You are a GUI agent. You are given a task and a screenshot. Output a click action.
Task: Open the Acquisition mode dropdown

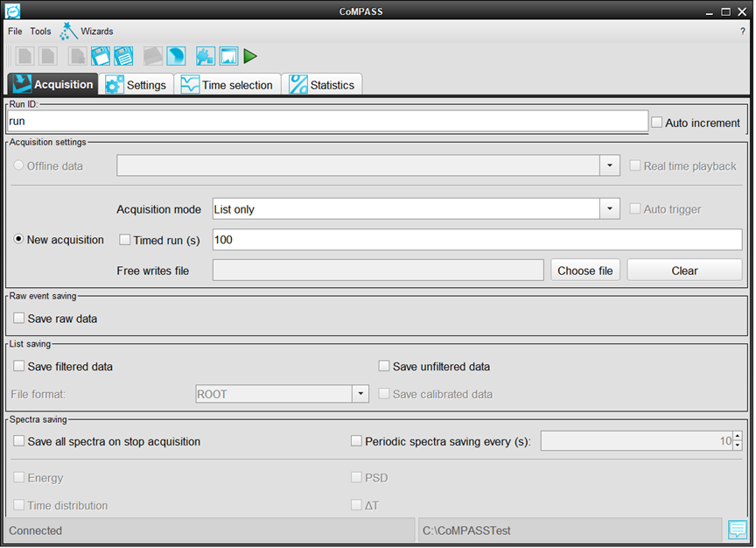click(610, 209)
